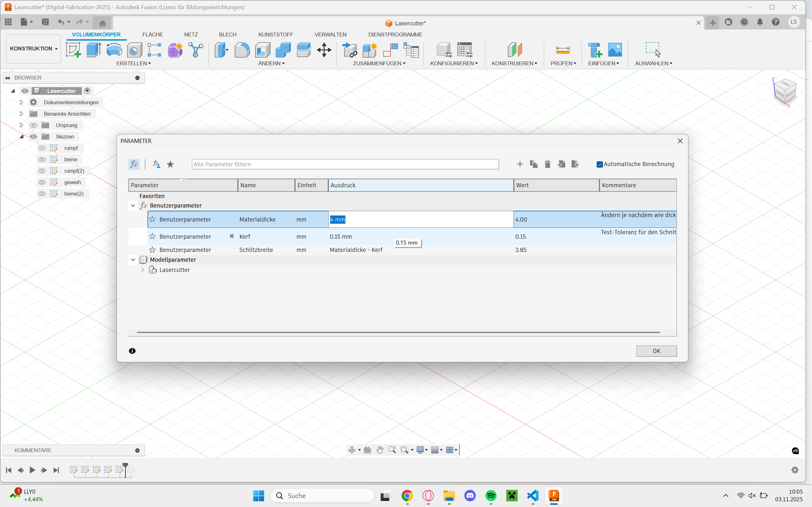Click the Measure tool icon under PRÜFEN
The image size is (812, 507).
(563, 50)
